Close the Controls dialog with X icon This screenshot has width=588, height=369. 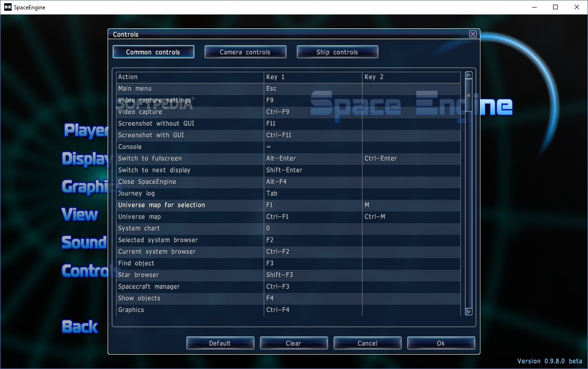(472, 34)
